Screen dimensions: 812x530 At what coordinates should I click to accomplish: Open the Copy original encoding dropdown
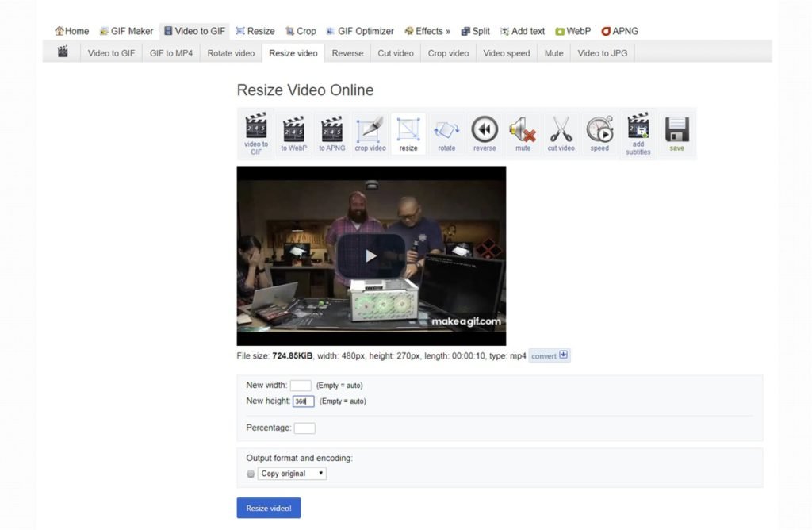point(292,474)
